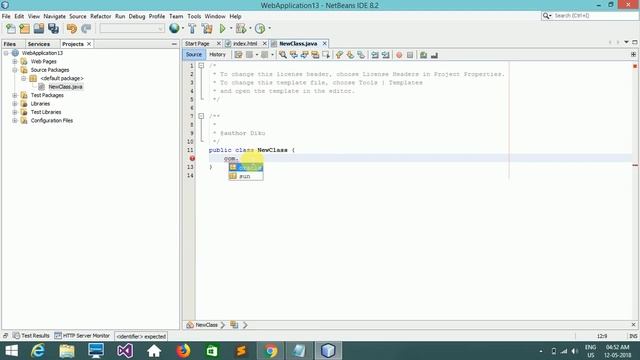Open the Tools menu
Screen dimensions: 640x360
click(x=194, y=16)
